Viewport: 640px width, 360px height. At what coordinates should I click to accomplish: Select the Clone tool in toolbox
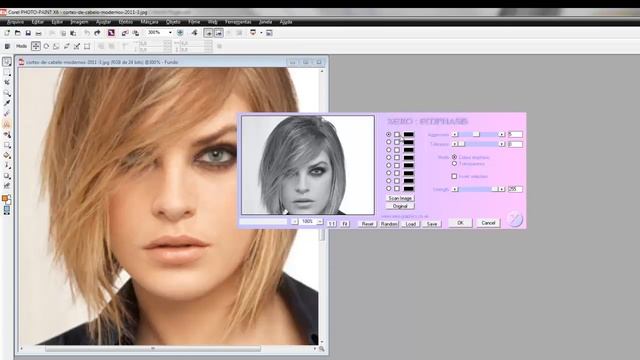[x=7, y=135]
